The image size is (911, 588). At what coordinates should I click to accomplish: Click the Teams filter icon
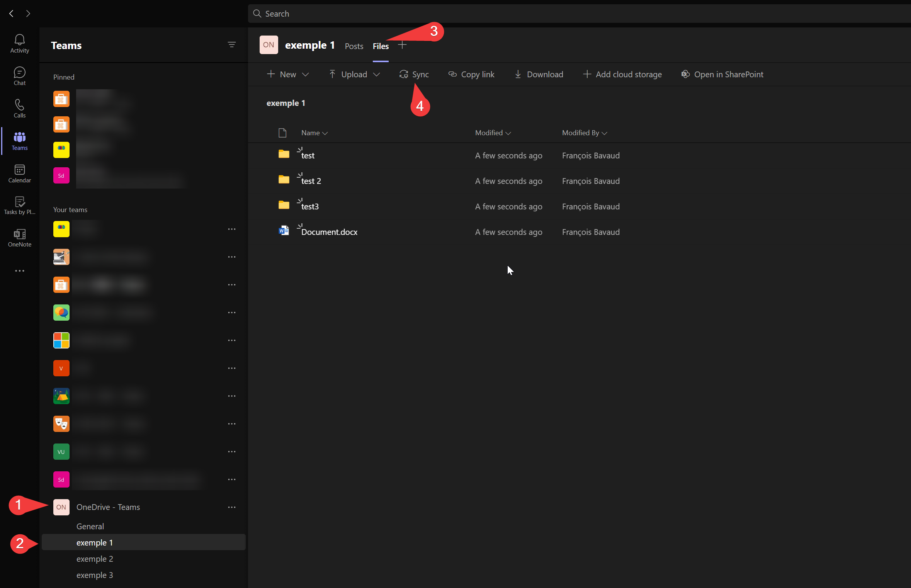[231, 45]
